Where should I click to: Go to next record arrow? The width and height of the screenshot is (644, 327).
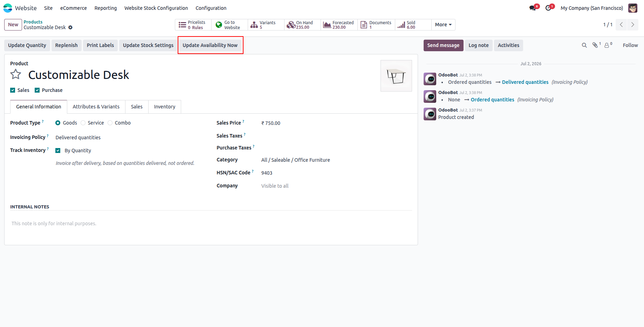click(633, 25)
